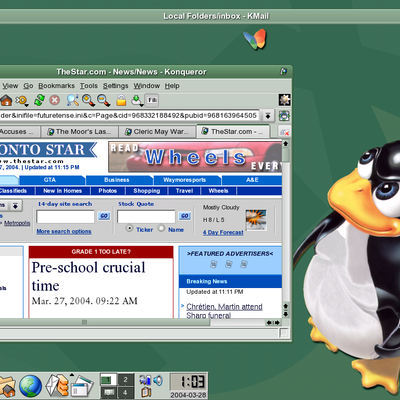Open the View menu
Image resolution: width=400 pixels, height=400 pixels.
(x=10, y=86)
